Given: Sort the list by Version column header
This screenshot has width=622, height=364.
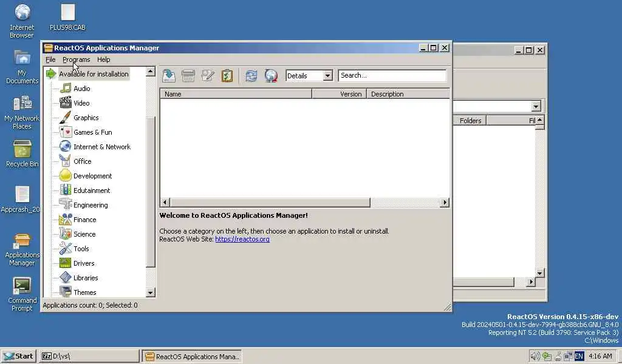Looking at the screenshot, I should coord(339,94).
